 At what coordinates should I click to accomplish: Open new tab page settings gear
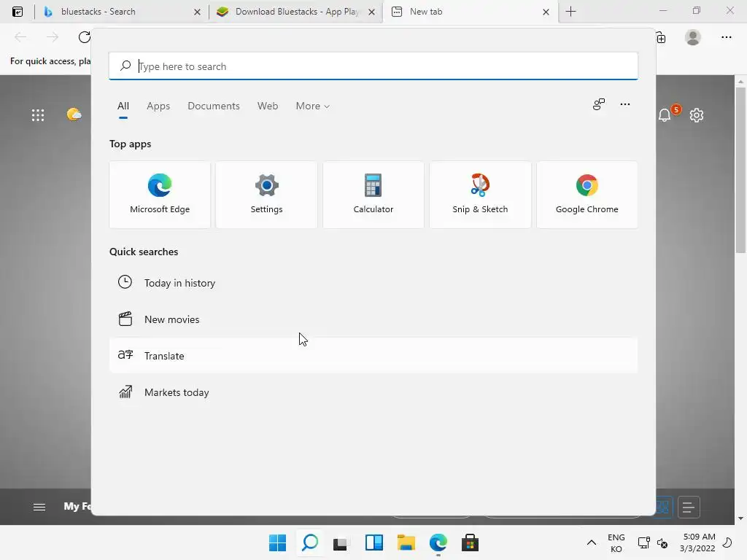[697, 115]
